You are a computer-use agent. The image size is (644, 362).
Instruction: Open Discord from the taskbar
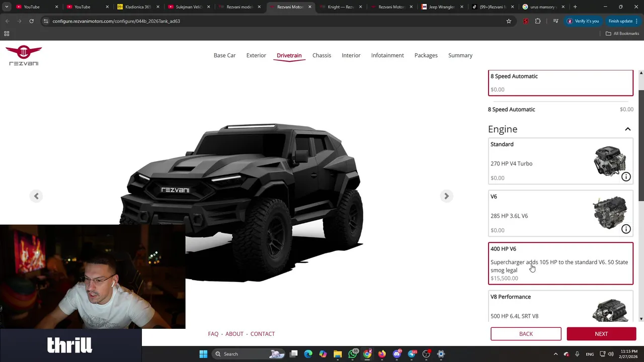[x=397, y=354]
